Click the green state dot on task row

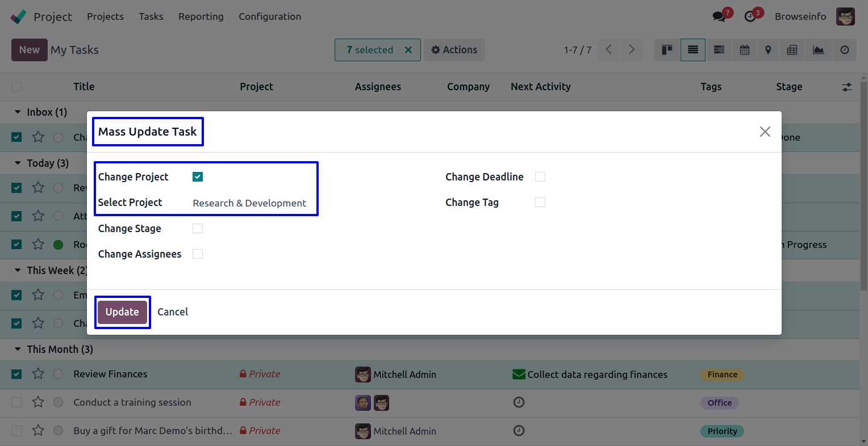(58, 245)
